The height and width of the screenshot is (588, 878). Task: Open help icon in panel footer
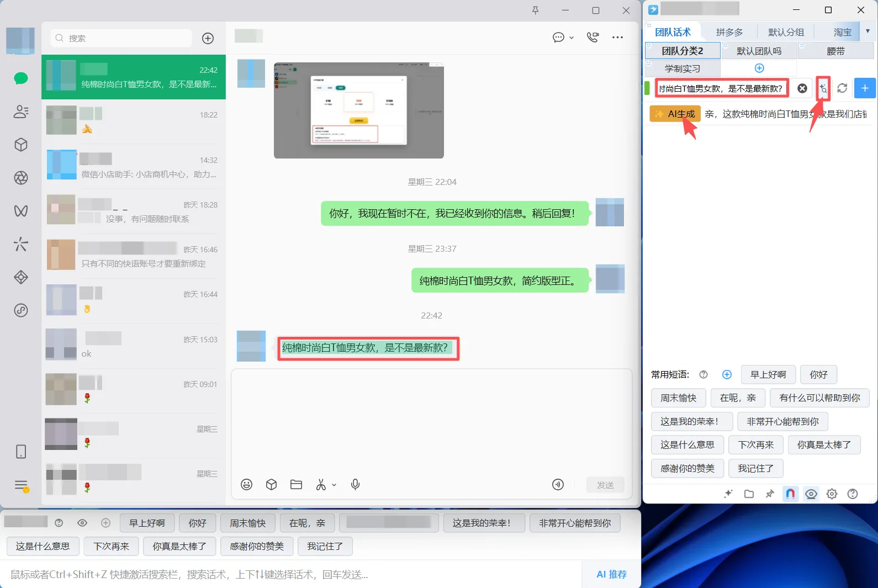click(853, 494)
